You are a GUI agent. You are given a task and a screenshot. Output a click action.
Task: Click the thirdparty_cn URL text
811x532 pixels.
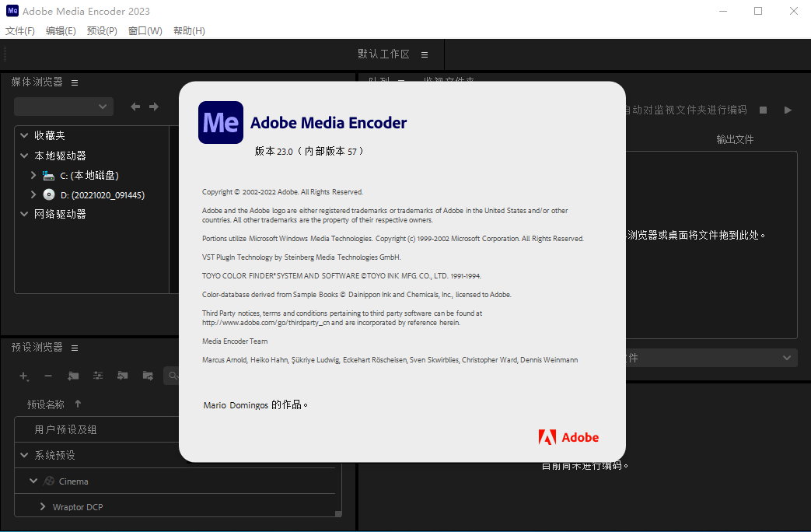[266, 323]
